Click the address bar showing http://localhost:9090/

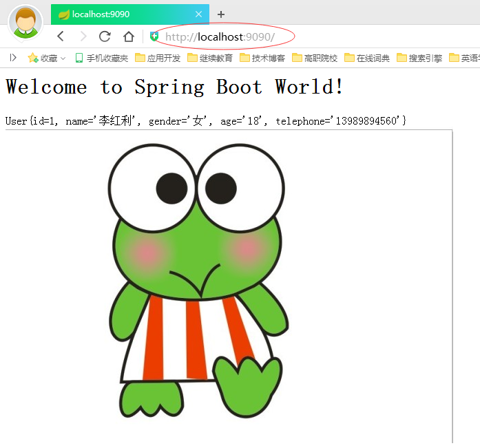click(220, 37)
